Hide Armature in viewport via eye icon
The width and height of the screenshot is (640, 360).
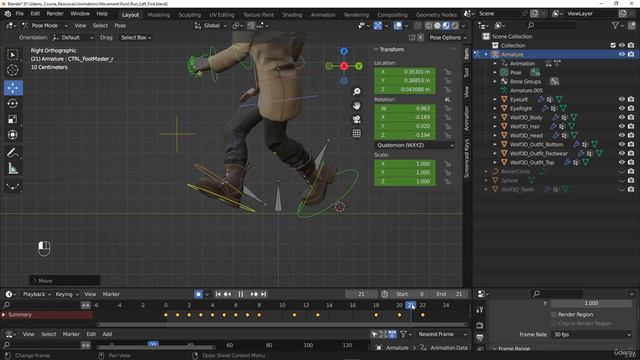tap(622, 54)
